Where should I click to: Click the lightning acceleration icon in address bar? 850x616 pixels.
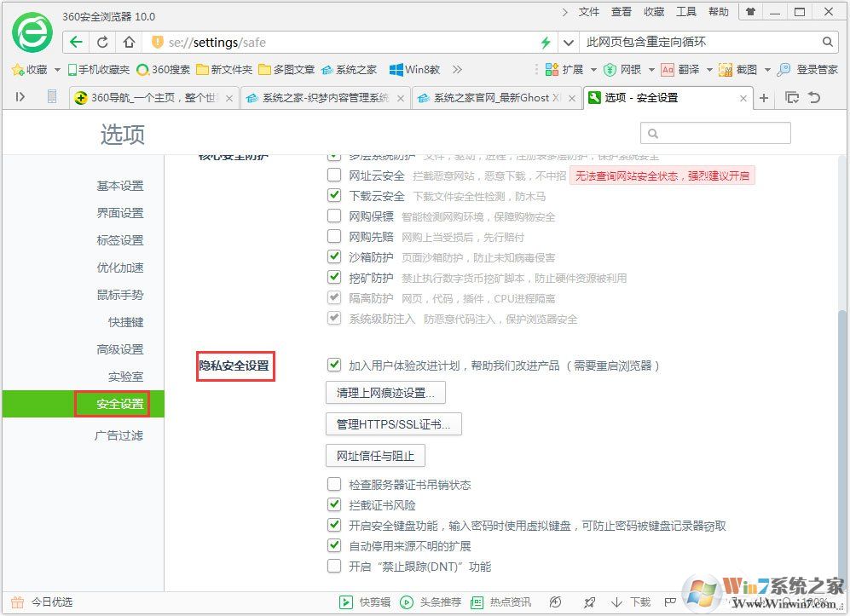pyautogui.click(x=546, y=41)
